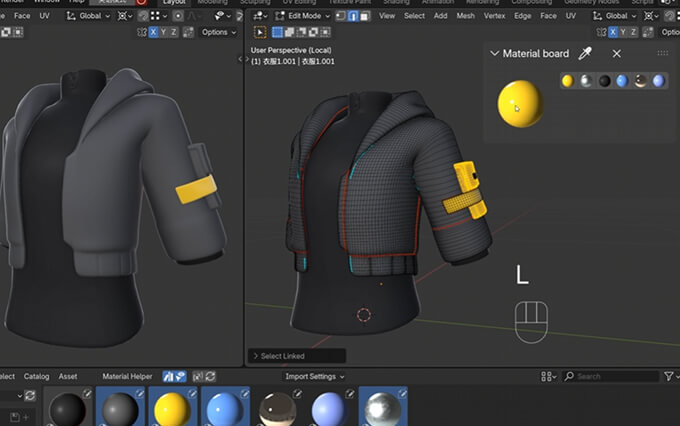This screenshot has height=426, width=680.
Task: Open the Import Settings dropdown
Action: pos(315,376)
